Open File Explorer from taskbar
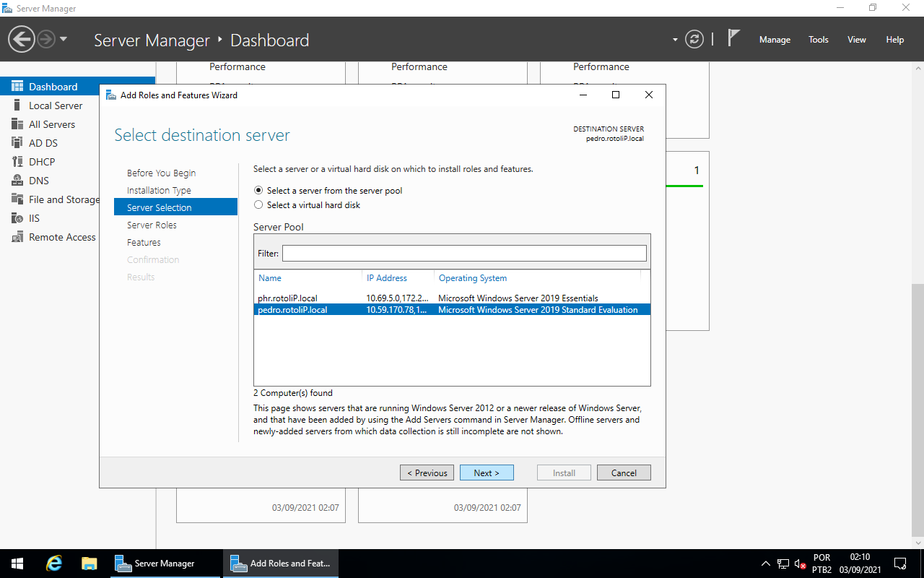The width and height of the screenshot is (924, 578). 89,564
